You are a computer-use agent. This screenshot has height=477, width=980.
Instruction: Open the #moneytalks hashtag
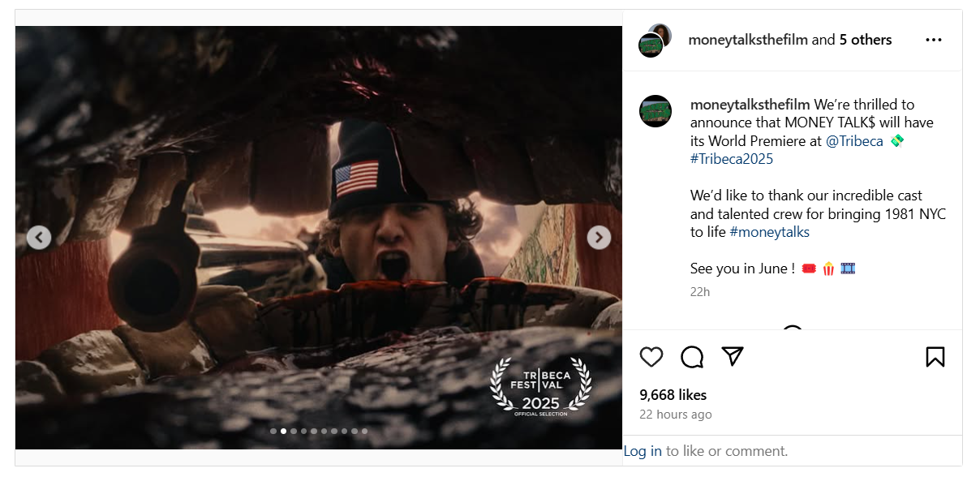click(x=769, y=232)
